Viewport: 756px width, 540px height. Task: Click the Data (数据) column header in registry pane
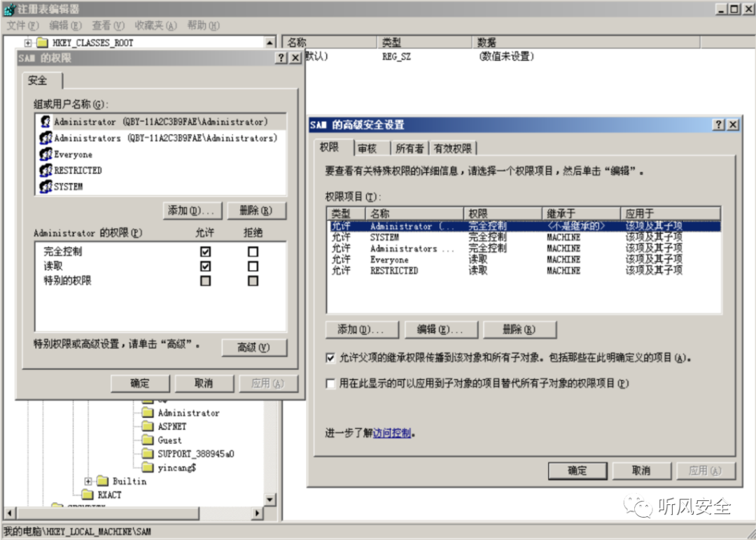click(x=586, y=43)
